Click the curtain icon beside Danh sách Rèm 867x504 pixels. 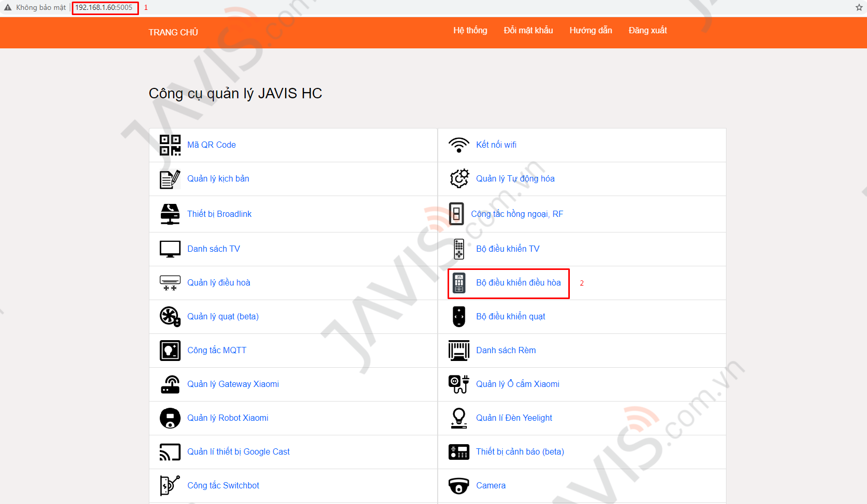(x=459, y=351)
